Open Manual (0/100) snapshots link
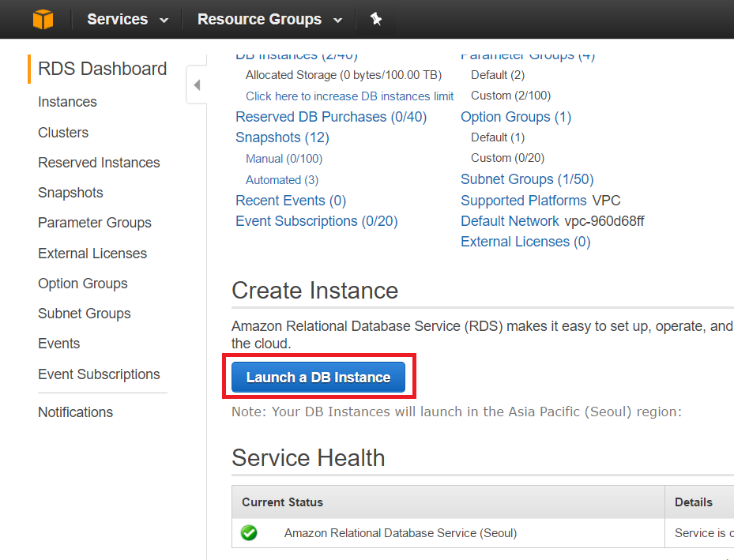The height and width of the screenshot is (560, 734). (284, 159)
